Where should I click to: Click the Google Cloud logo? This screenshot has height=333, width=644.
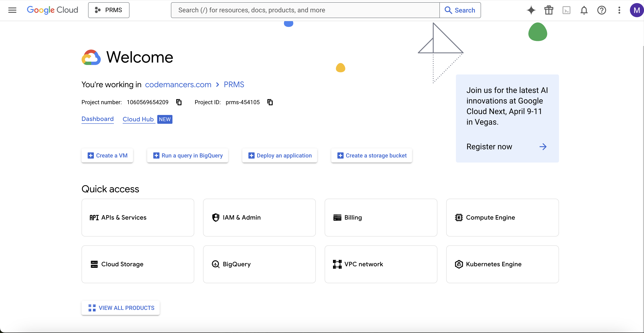(52, 10)
